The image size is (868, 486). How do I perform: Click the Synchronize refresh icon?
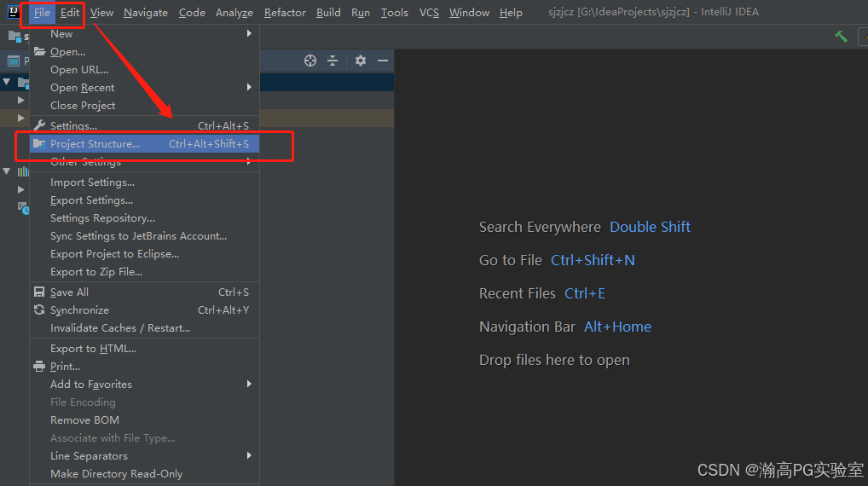[x=39, y=310]
